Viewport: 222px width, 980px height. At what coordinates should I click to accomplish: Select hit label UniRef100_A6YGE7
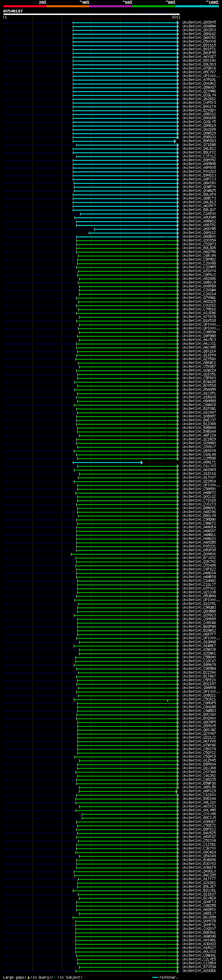tap(199, 57)
